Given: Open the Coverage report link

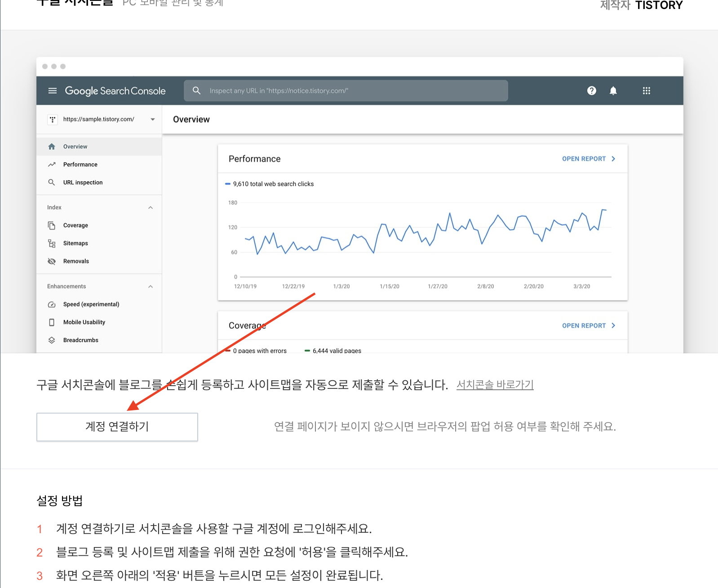Looking at the screenshot, I should pos(589,325).
